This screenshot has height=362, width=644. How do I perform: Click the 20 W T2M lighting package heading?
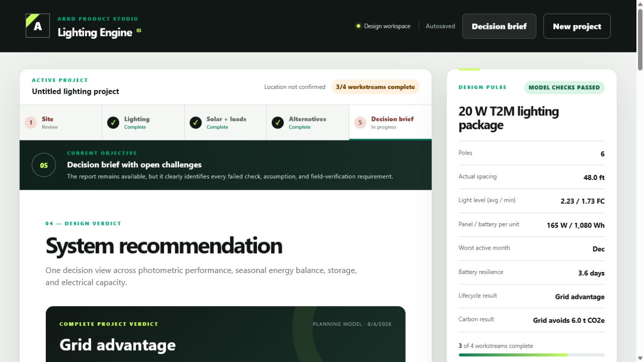coord(509,118)
